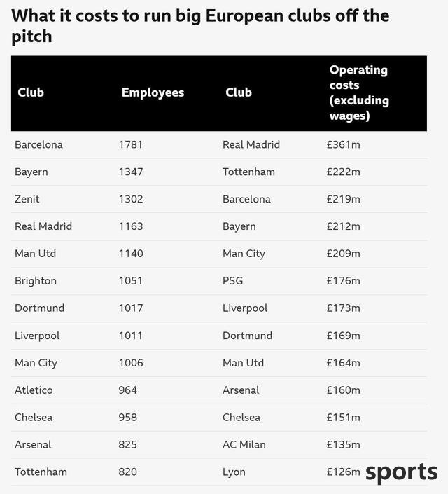
Task: Click the second Club column header
Action: (x=239, y=92)
